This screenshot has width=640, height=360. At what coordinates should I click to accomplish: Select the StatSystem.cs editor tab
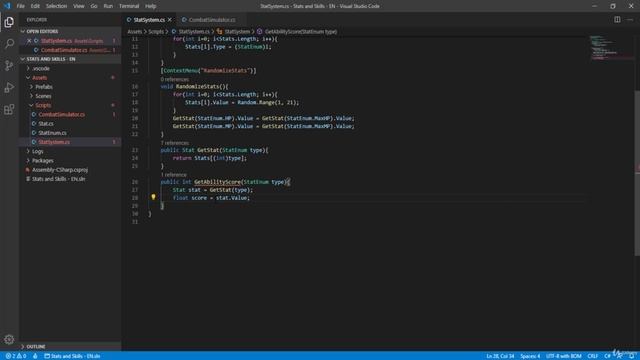tap(149, 20)
